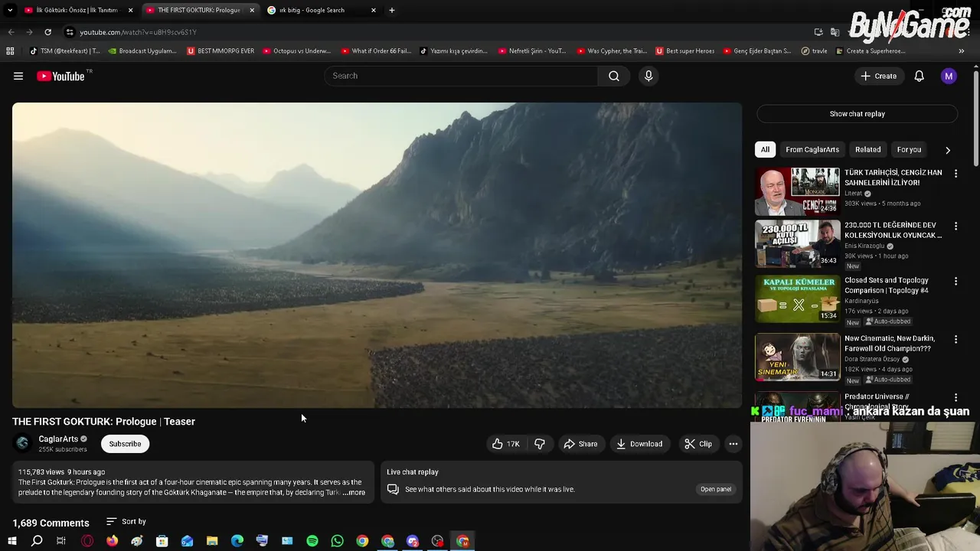Create a Clip of the video
The height and width of the screenshot is (551, 980).
pos(698,444)
